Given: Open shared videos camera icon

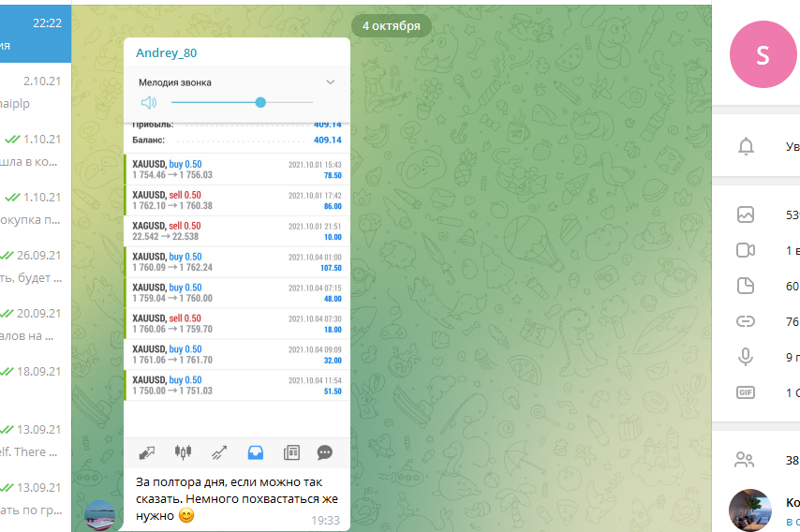Looking at the screenshot, I should 746,250.
